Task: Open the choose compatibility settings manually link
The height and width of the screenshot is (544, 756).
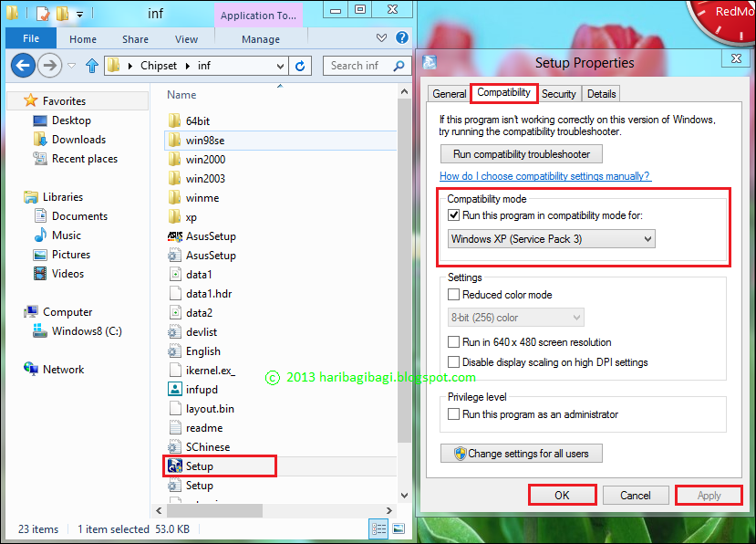Action: (544, 176)
